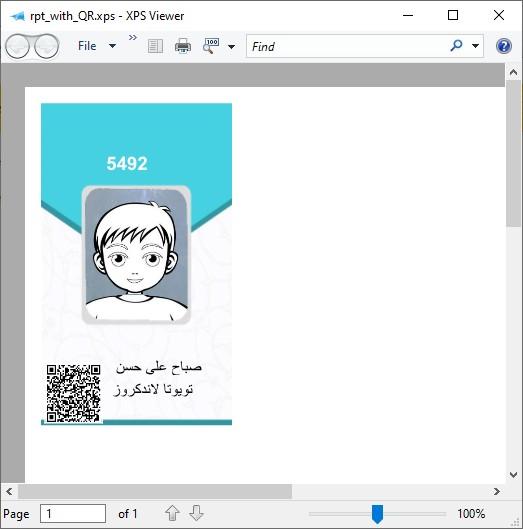523x529 pixels.
Task: Show hidden toolbar items via chevron
Action: pos(133,37)
